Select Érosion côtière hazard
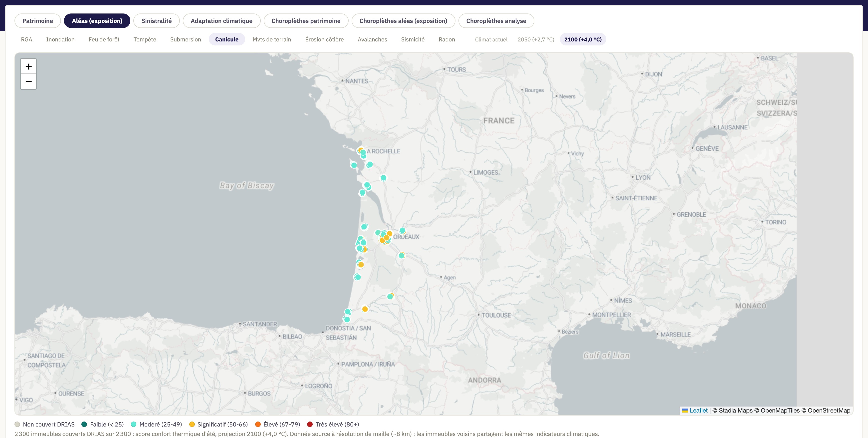Screen dimensions: 868x438 point(324,39)
